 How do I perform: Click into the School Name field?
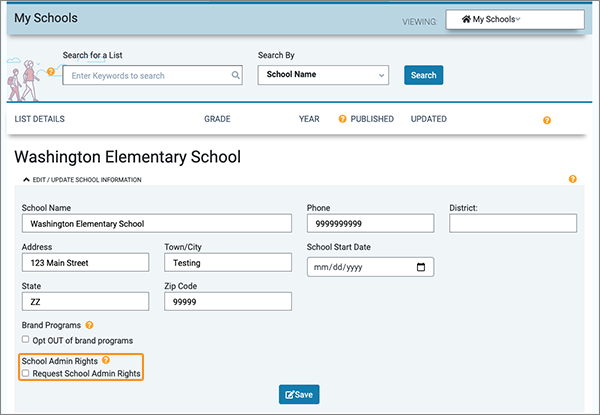tap(157, 223)
